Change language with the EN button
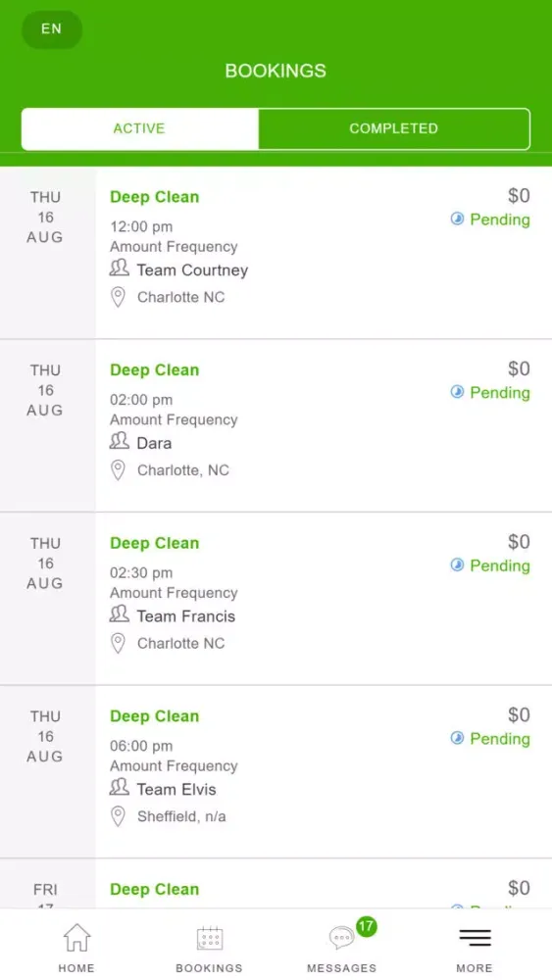The height and width of the screenshot is (980, 552). (x=52, y=29)
